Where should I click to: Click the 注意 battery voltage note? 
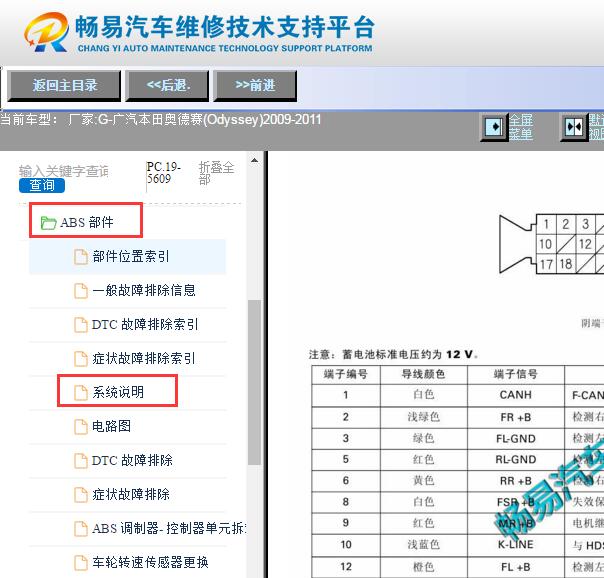[393, 354]
